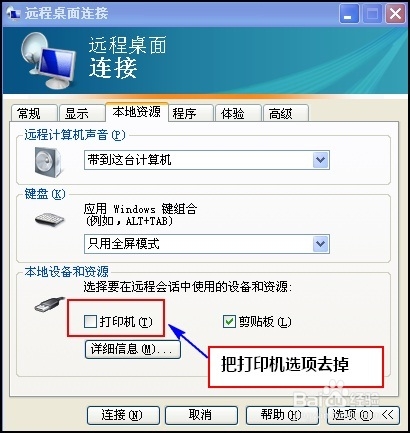This screenshot has height=433, width=410.
Task: Minimize the 远程桌面连接 window
Action: pos(349,14)
